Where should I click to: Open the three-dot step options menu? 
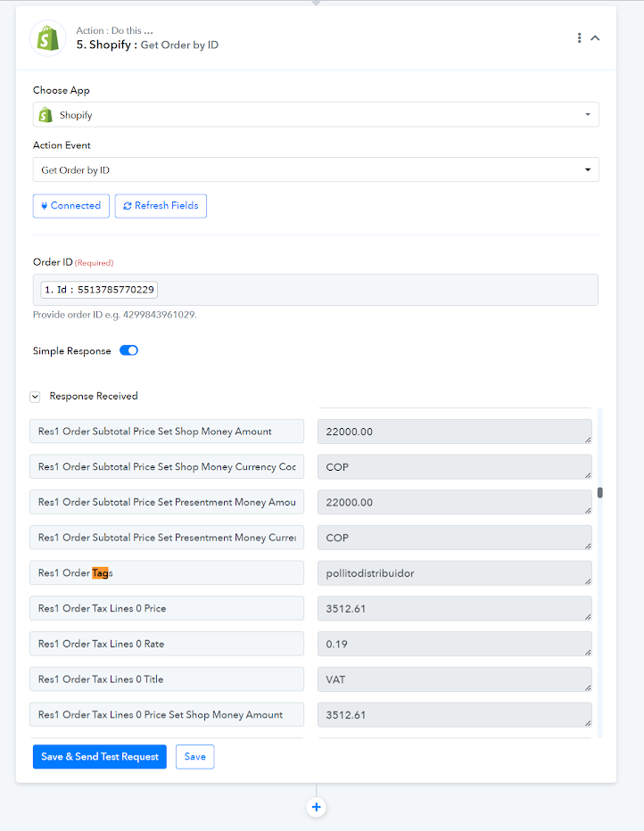pyautogui.click(x=579, y=37)
